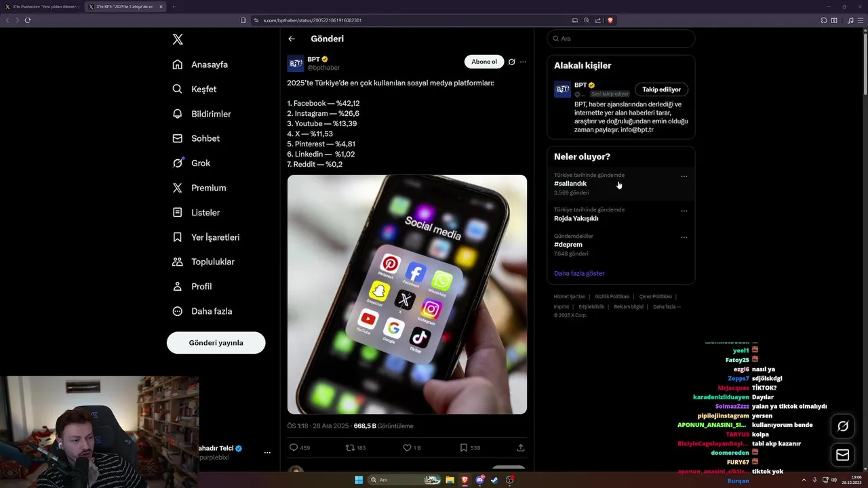Click Daha fazla göster link
This screenshot has width=868, height=488.
pos(579,273)
